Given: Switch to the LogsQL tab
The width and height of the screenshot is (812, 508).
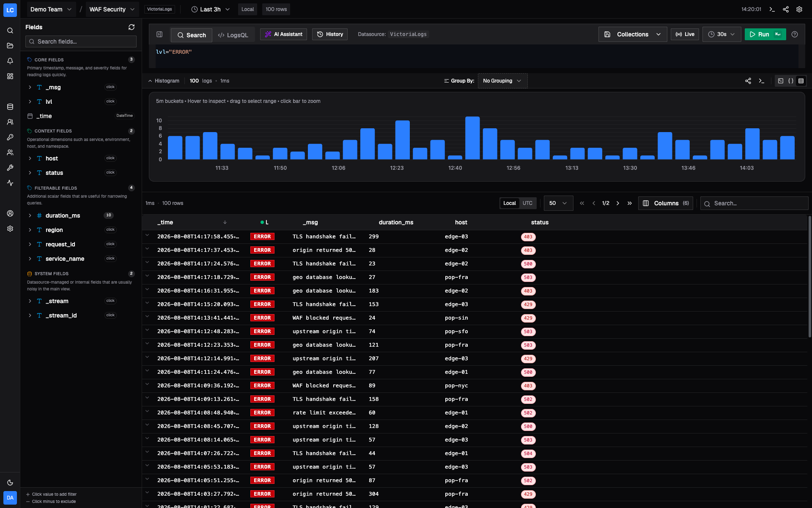Looking at the screenshot, I should click(233, 35).
